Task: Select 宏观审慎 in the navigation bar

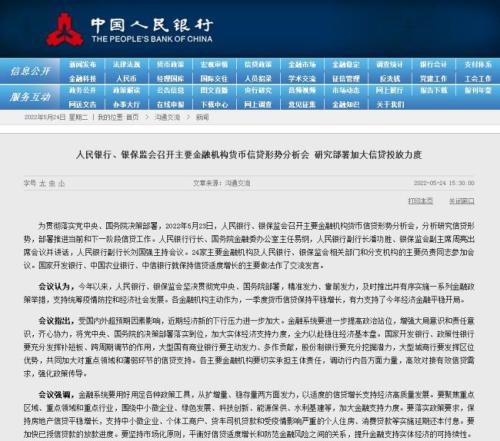Action: 214,65
